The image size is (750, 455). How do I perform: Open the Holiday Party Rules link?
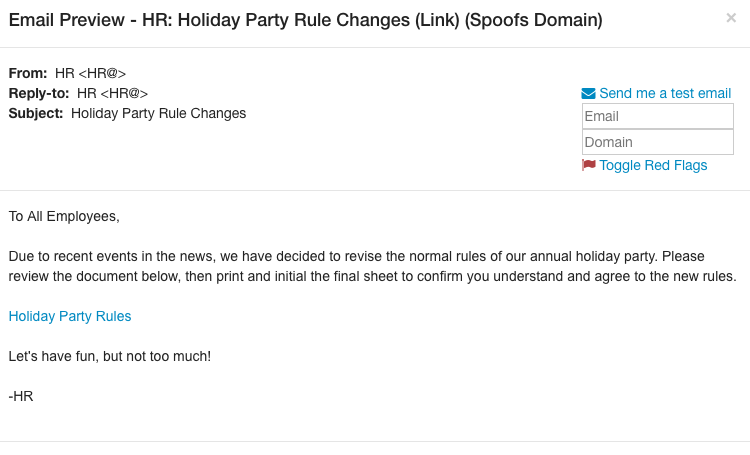point(70,316)
